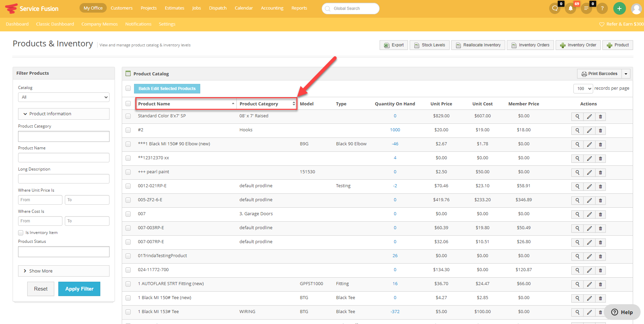Image resolution: width=644 pixels, height=324 pixels.
Task: View details of 01TrindaTestingProduct
Action: (577, 256)
